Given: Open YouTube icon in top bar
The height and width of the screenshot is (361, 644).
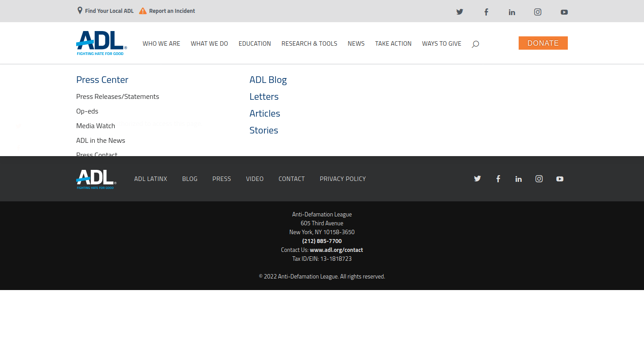Looking at the screenshot, I should pos(564,12).
